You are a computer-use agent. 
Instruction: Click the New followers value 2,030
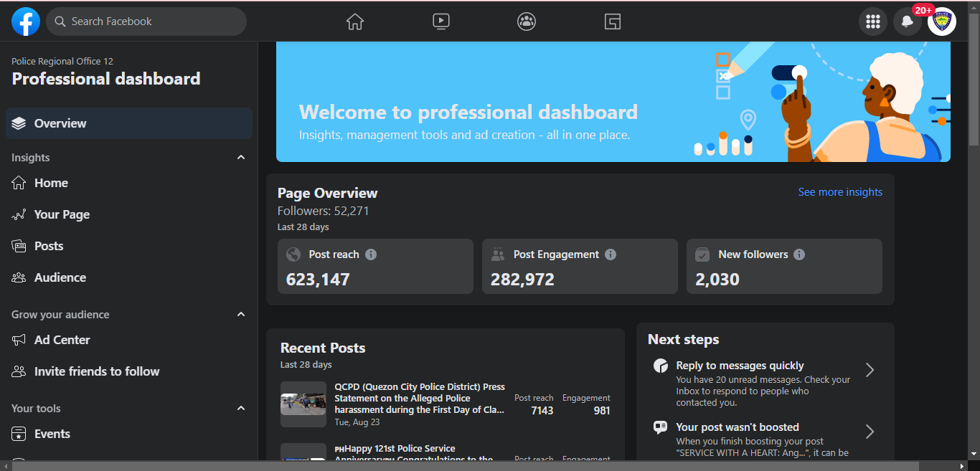[717, 280]
